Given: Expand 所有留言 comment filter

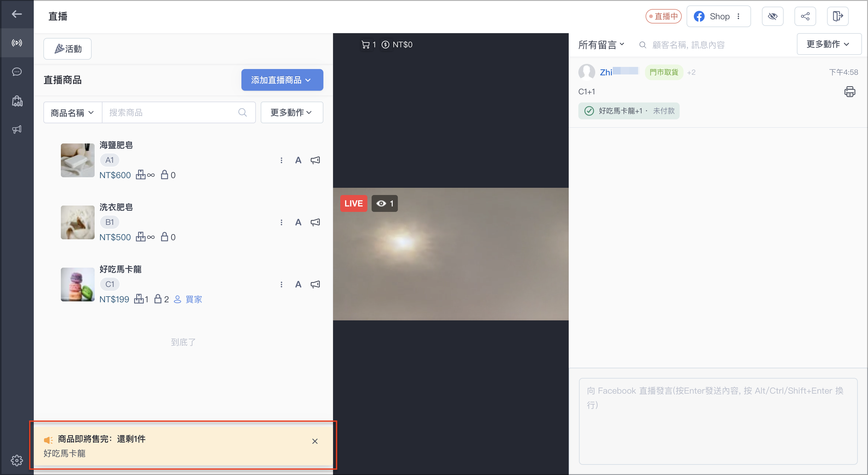Looking at the screenshot, I should point(601,45).
